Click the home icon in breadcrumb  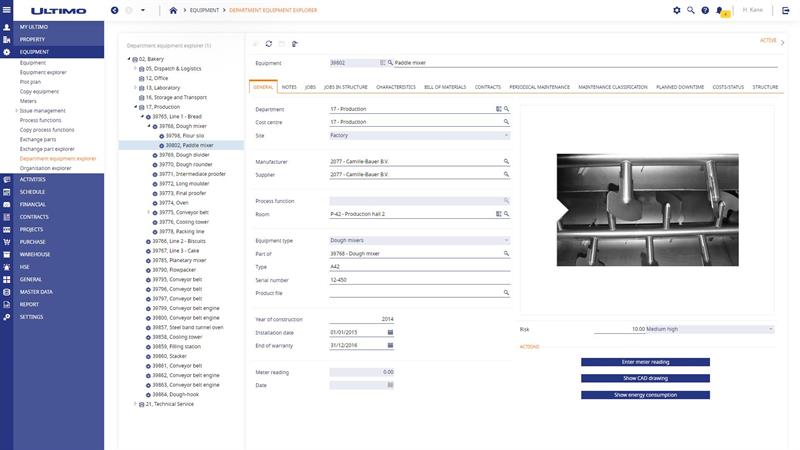click(174, 10)
